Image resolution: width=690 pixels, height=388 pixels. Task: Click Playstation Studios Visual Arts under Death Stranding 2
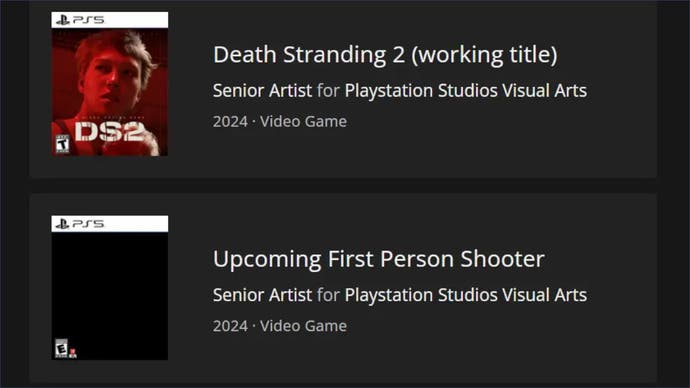[466, 91]
